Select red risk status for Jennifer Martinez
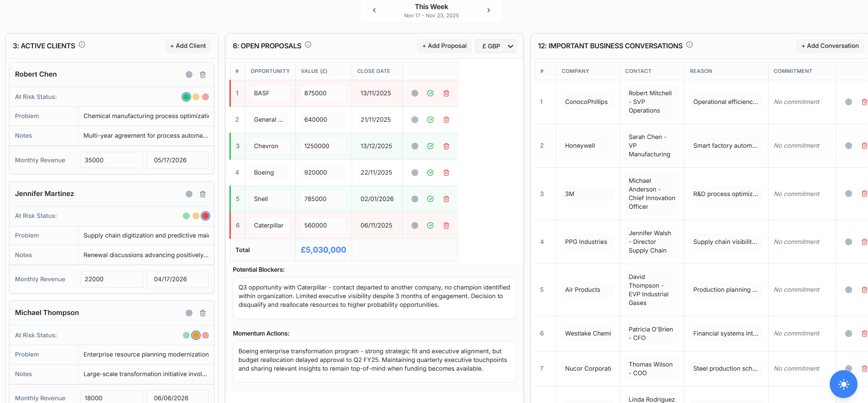 (205, 216)
